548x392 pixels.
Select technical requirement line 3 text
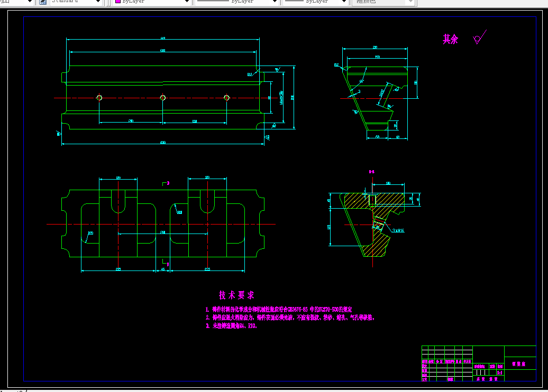tap(231, 325)
